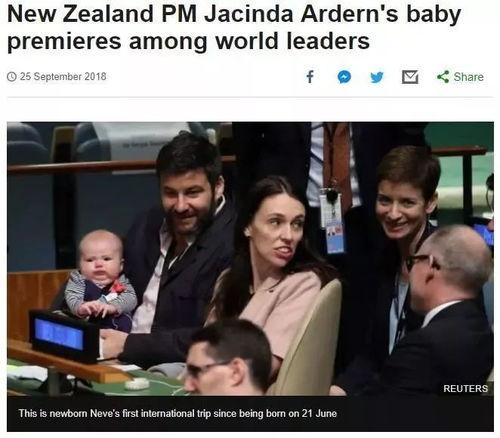The width and height of the screenshot is (500, 438).
Task: Click the blue digital display on desk
Action: (x=59, y=334)
